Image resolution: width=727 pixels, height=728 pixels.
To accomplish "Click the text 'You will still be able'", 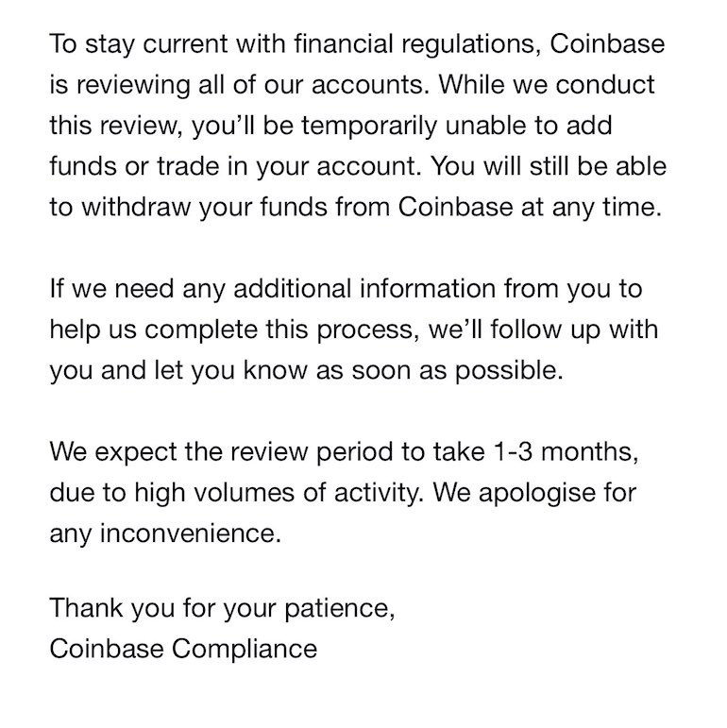I will [x=549, y=166].
